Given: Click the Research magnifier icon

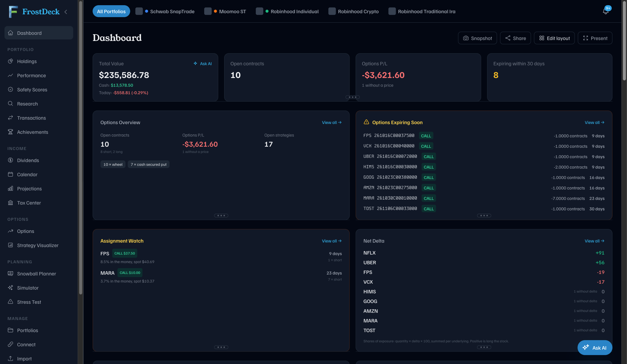Looking at the screenshot, I should click(x=10, y=104).
